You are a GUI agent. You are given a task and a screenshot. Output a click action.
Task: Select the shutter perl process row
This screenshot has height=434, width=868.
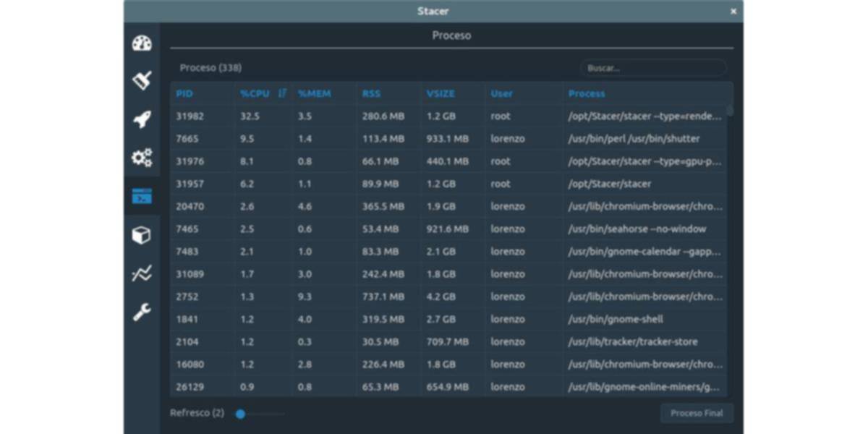point(448,138)
